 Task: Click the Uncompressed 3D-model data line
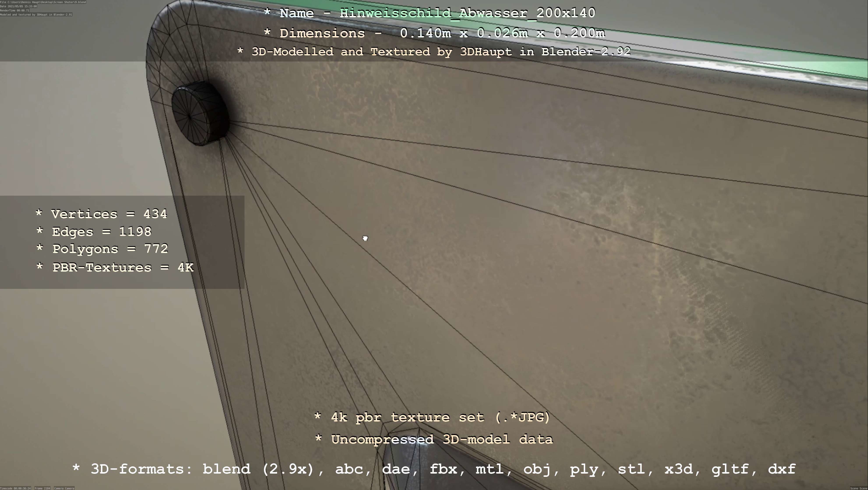coord(433,440)
